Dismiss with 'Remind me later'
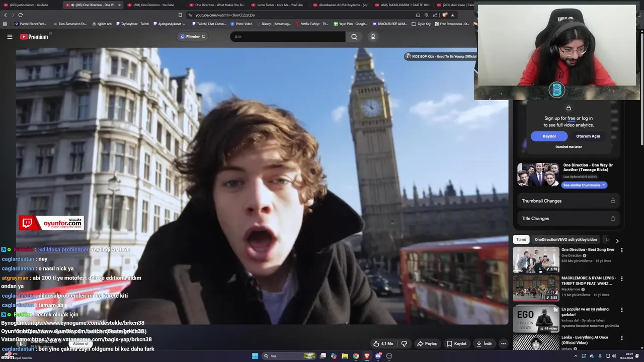Screen dimensions: 644x362 [569, 147]
